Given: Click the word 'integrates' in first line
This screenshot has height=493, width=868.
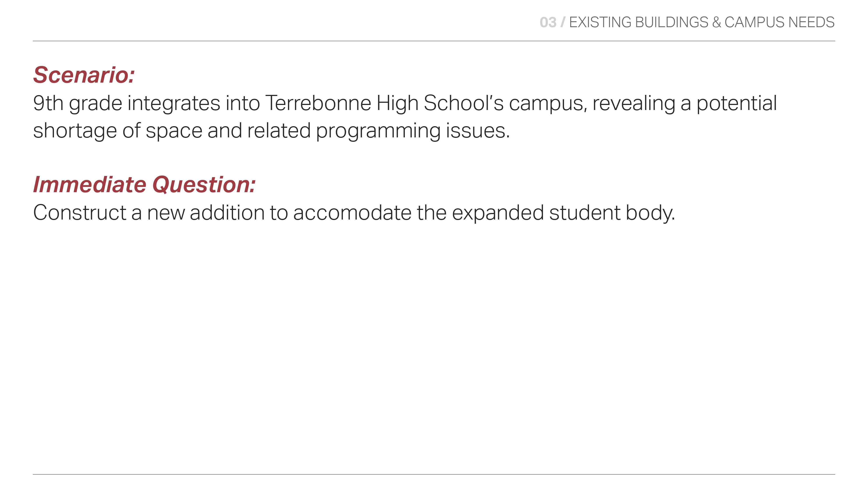Looking at the screenshot, I should [174, 104].
